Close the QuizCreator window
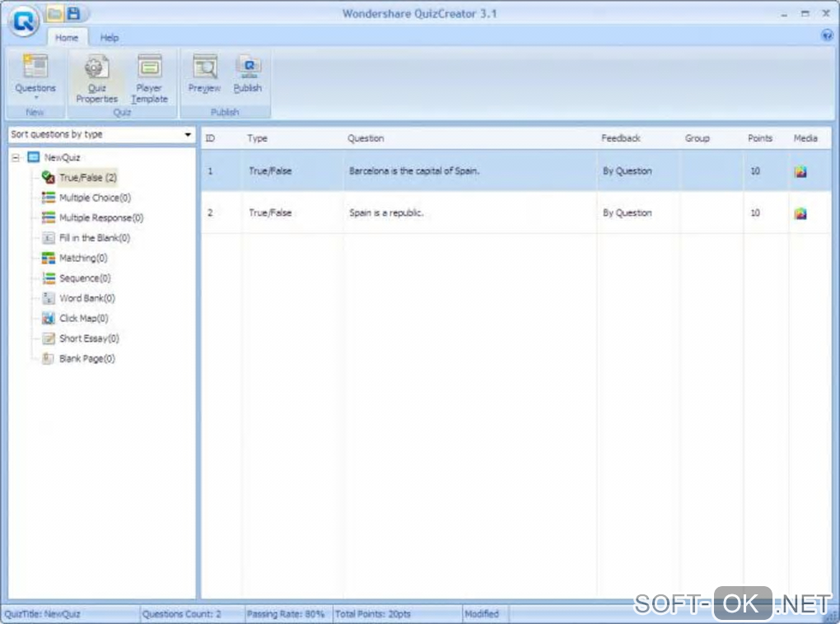 point(826,13)
